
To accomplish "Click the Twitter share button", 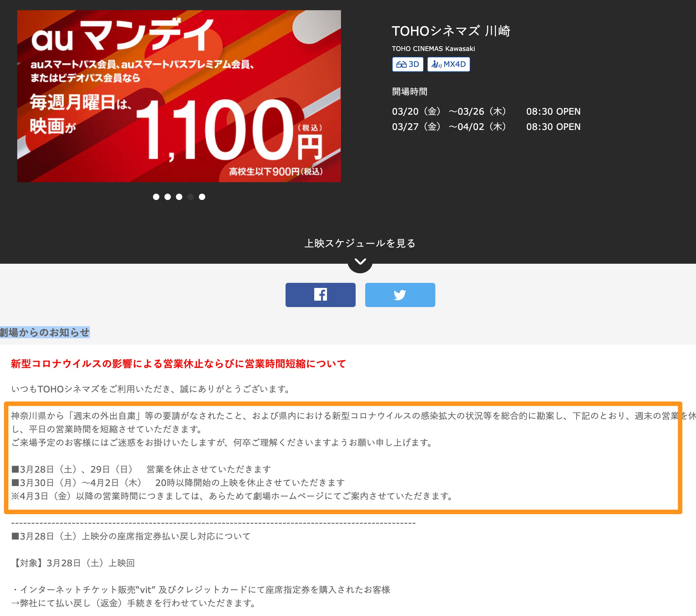I will [x=400, y=295].
